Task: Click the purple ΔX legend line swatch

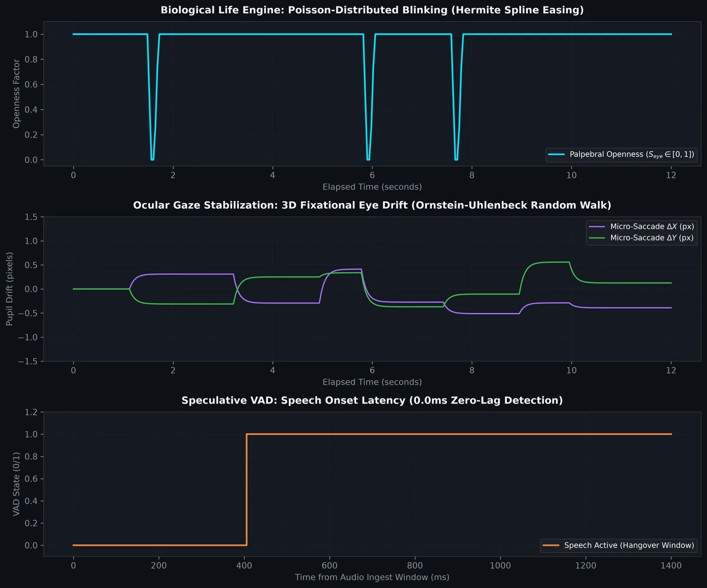Action: pos(597,227)
